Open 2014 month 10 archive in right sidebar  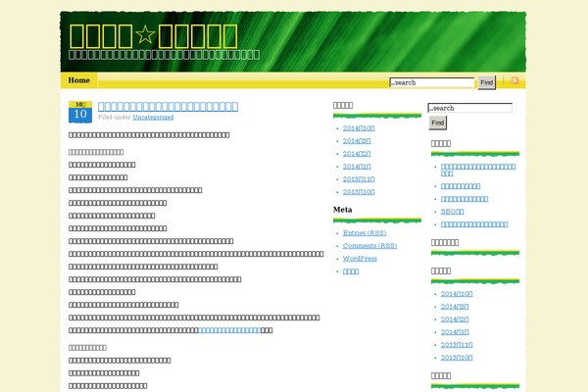[x=457, y=294]
